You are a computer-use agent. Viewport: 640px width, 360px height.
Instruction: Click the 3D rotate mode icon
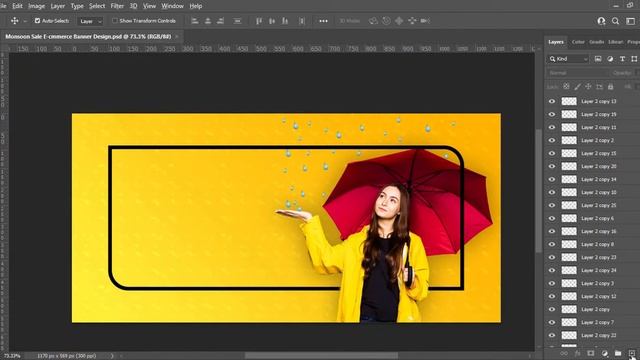pos(373,21)
